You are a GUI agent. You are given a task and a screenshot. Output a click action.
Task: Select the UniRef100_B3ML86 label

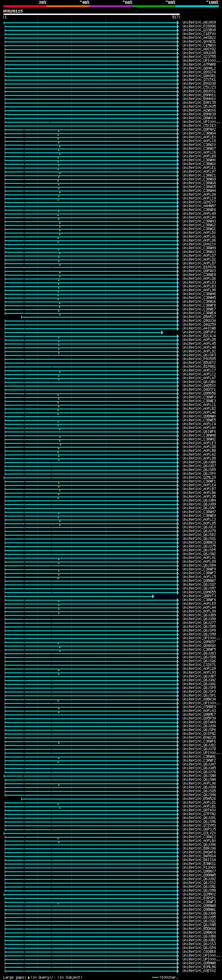[x=199, y=967]
